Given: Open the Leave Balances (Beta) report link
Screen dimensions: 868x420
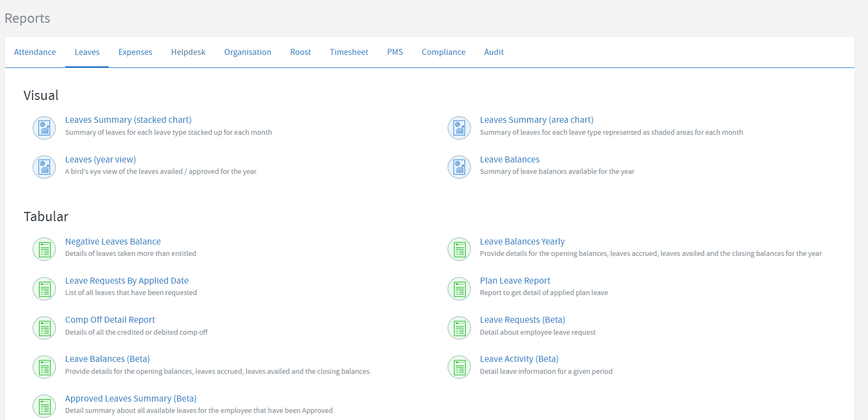Looking at the screenshot, I should click(108, 359).
